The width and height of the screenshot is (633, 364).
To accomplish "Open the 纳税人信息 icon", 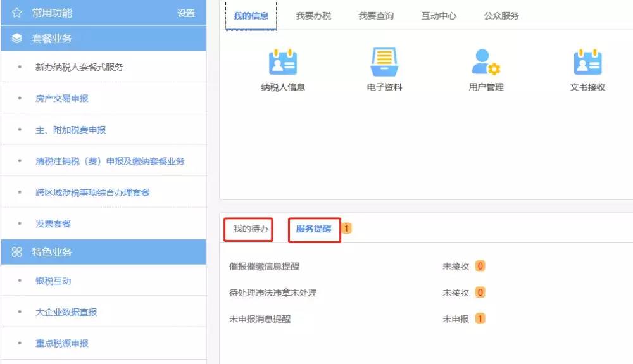I will [x=283, y=63].
